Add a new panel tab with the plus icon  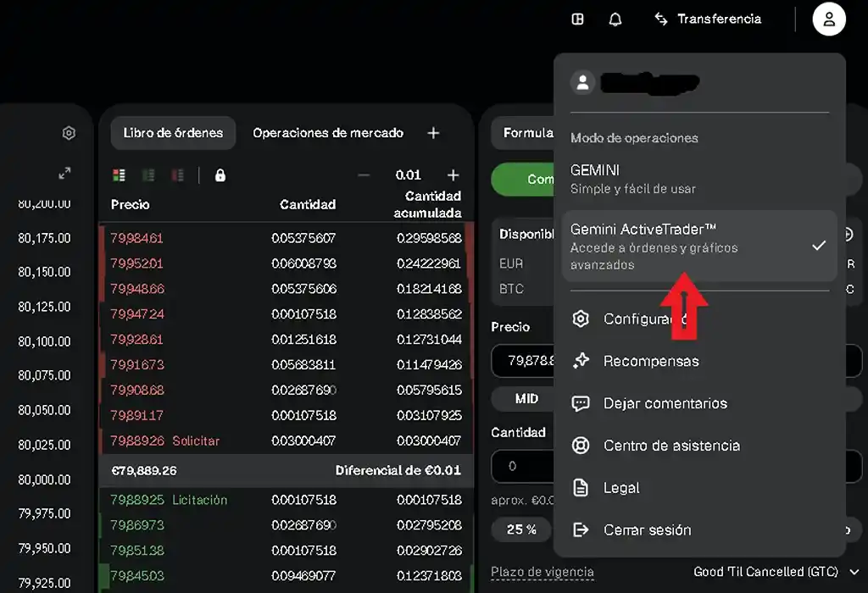(x=433, y=133)
